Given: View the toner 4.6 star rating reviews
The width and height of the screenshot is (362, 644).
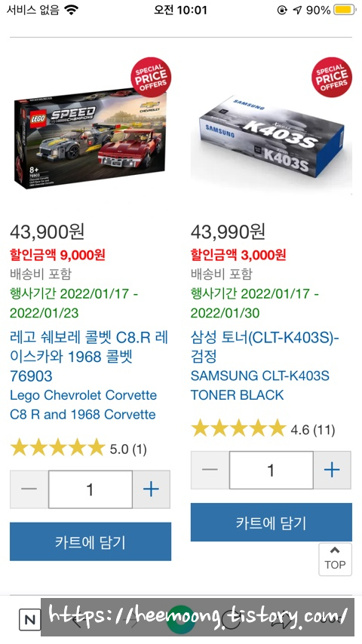Looking at the screenshot, I should [x=263, y=429].
